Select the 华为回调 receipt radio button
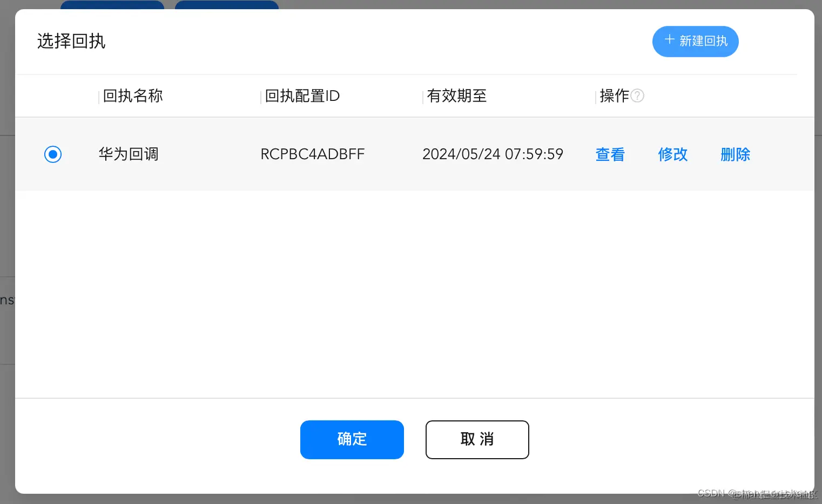The height and width of the screenshot is (504, 822). [53, 154]
